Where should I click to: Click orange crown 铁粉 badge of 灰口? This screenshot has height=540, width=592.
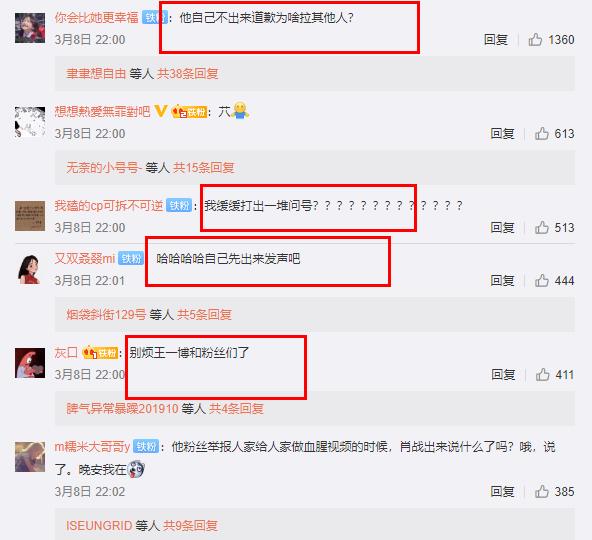(x=100, y=353)
